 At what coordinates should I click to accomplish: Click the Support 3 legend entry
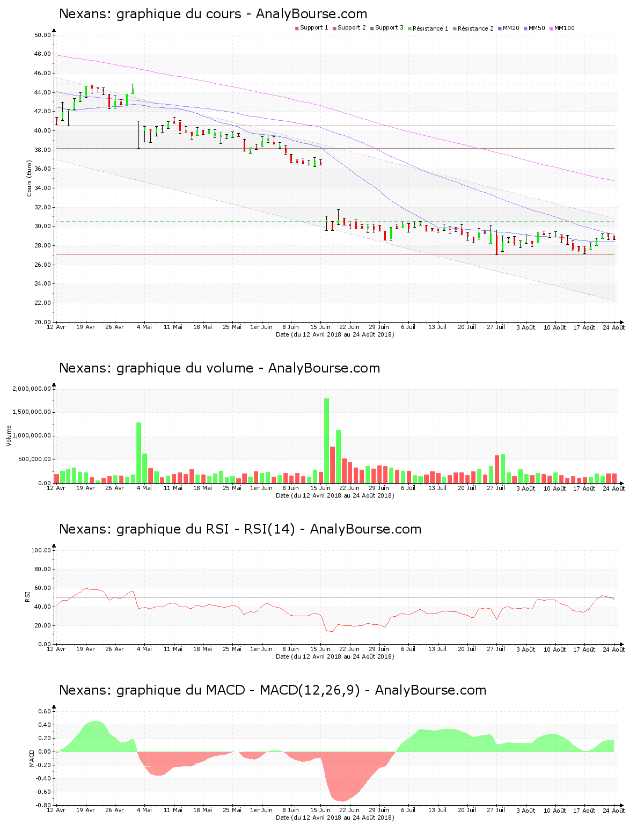coord(387,28)
